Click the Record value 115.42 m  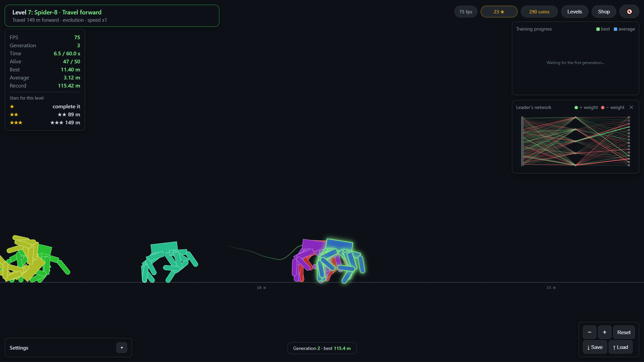point(69,86)
